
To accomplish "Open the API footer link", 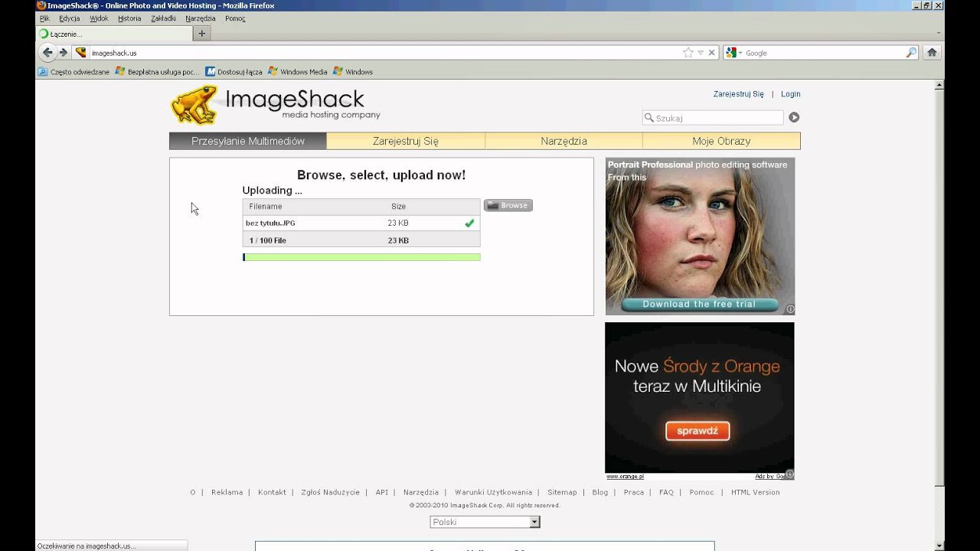I will 382,492.
